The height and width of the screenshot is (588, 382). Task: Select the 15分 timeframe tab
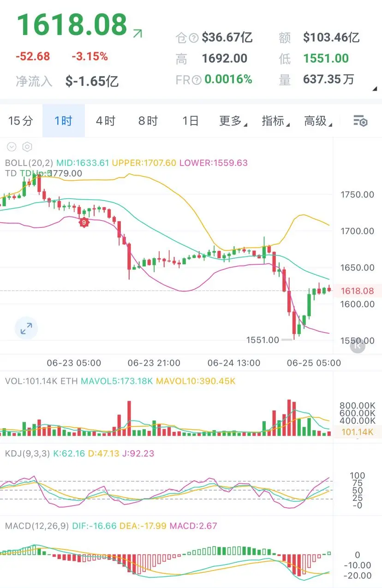[21, 121]
